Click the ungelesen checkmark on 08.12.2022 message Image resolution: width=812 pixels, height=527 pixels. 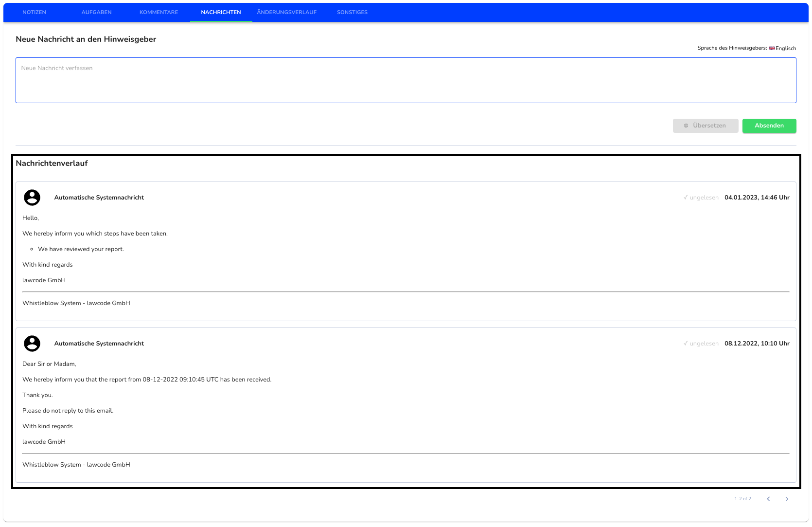tap(686, 344)
